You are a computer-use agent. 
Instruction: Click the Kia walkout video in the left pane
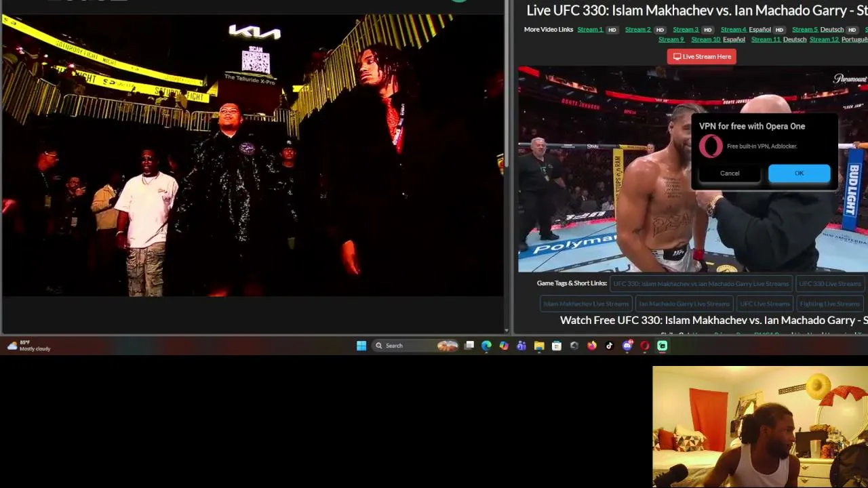click(252, 155)
